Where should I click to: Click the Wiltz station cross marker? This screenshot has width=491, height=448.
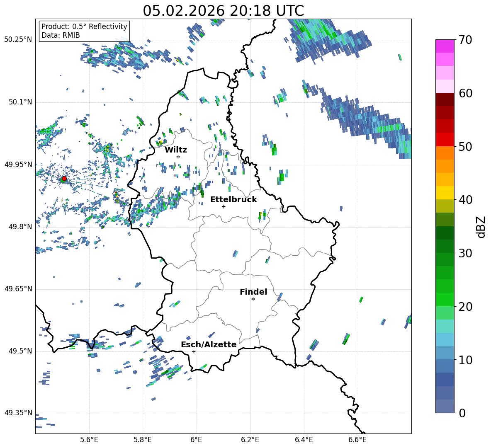click(178, 157)
